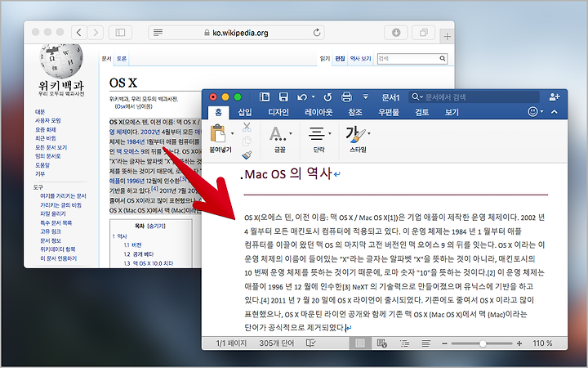This screenshot has width=588, height=368.
Task: Go to the 검토 ribbon tab
Action: point(422,112)
